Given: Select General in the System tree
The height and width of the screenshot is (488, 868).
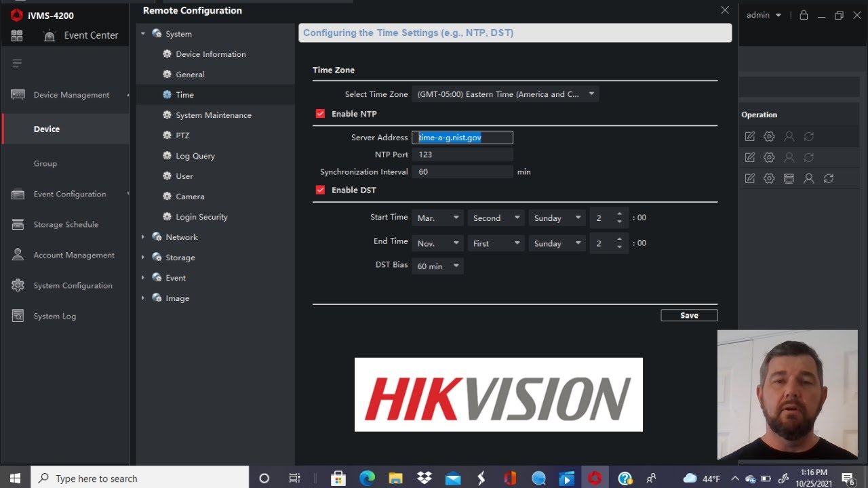Looking at the screenshot, I should coord(190,75).
